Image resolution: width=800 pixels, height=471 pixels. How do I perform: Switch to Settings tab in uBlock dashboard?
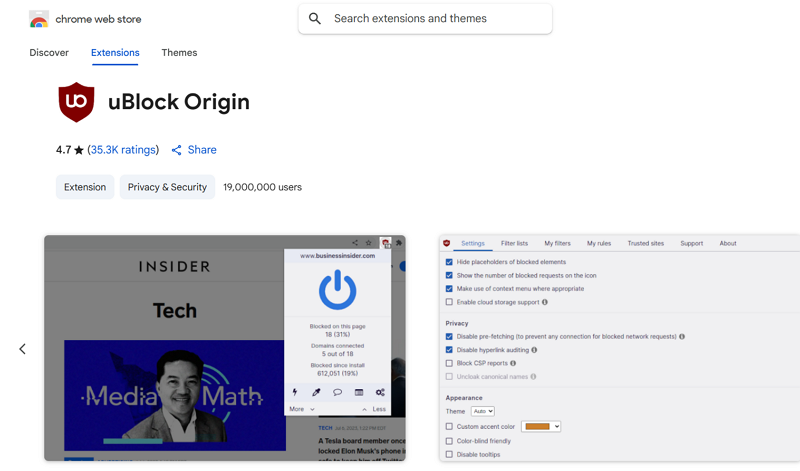pos(473,243)
